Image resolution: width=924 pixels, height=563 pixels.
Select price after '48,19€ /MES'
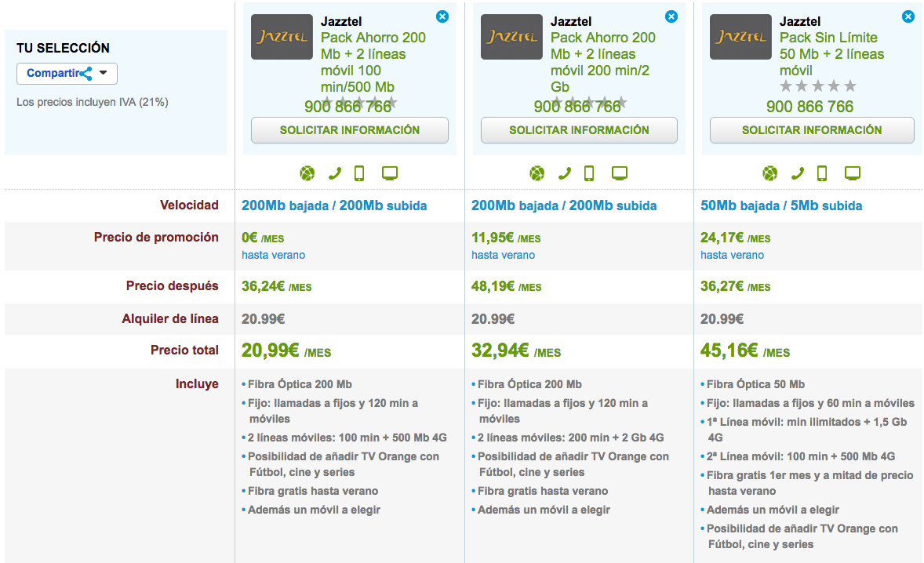pos(506,287)
